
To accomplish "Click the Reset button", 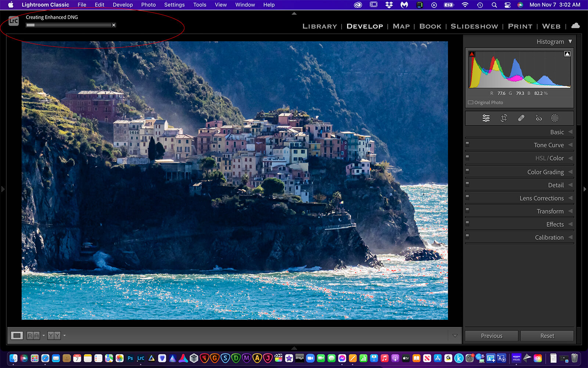I will [x=547, y=336].
